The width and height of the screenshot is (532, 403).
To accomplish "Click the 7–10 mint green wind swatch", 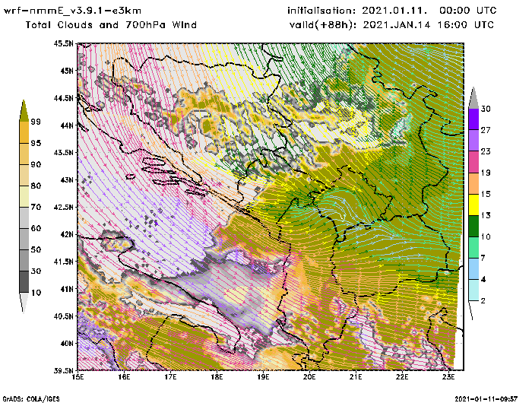I will tap(473, 248).
